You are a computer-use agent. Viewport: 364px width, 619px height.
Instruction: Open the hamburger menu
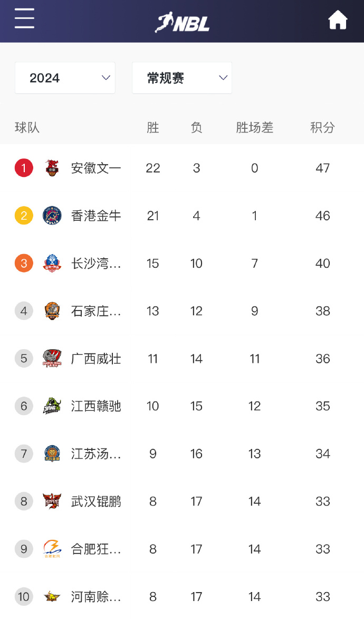(24, 18)
